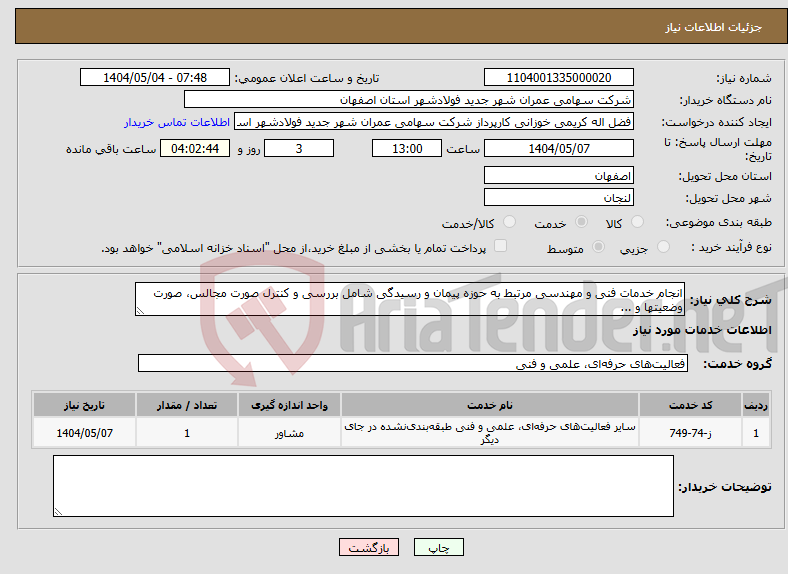The image size is (788, 574).
Task: Click the نام خدمت column header
Action: 489,405
